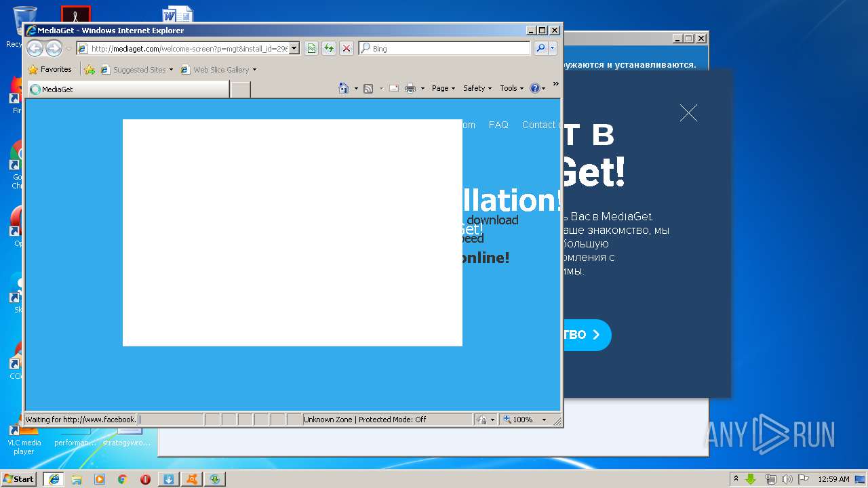This screenshot has width=868, height=488.
Task: Open the MediaGet green arrow taskbar button
Action: coord(215,479)
